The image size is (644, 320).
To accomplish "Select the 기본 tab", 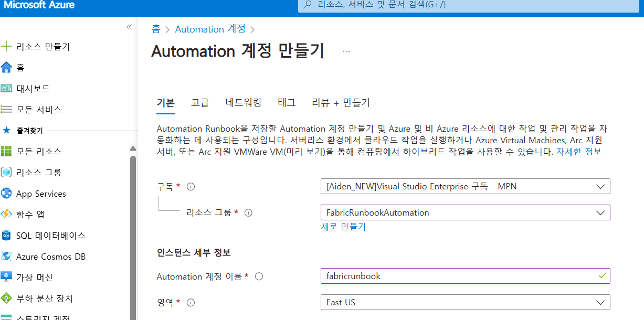I will [x=166, y=103].
